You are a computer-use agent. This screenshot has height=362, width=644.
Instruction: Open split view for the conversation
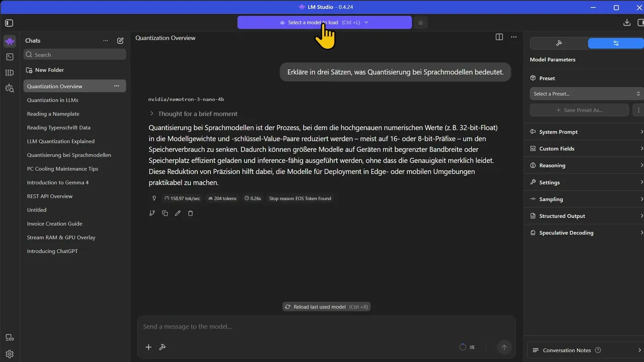point(499,37)
